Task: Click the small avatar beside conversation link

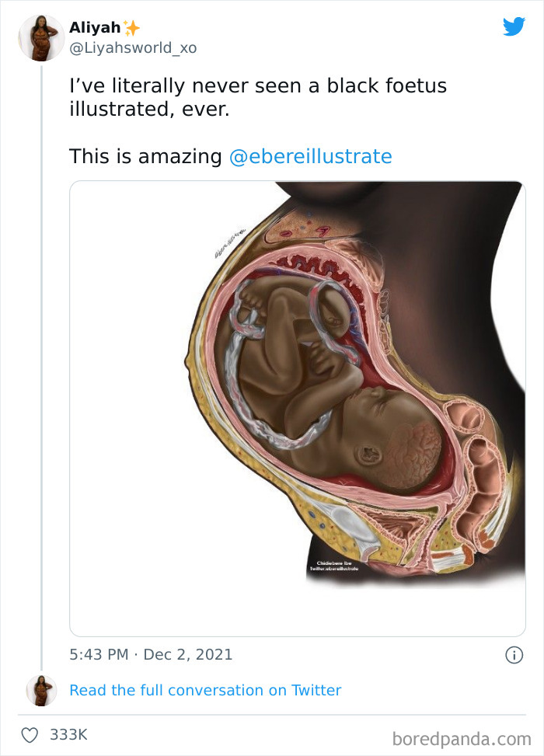Action: (41, 690)
